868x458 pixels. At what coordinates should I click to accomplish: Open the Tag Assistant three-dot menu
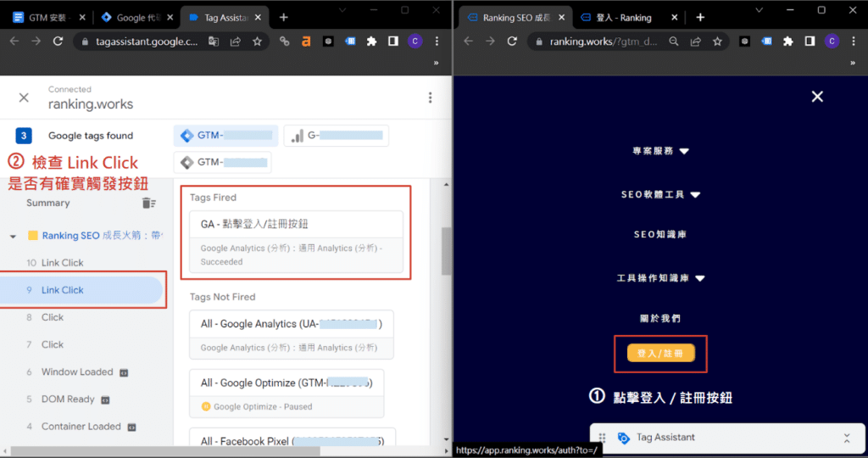pos(431,98)
